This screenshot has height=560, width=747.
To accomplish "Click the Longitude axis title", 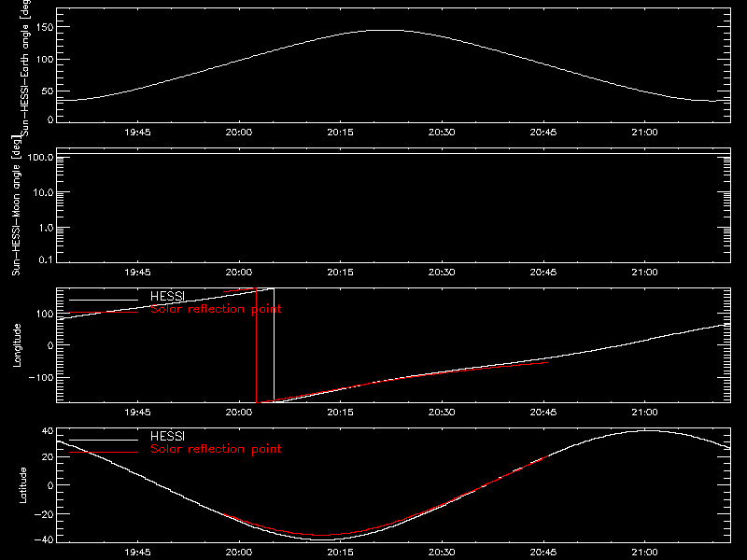I will pos(17,345).
